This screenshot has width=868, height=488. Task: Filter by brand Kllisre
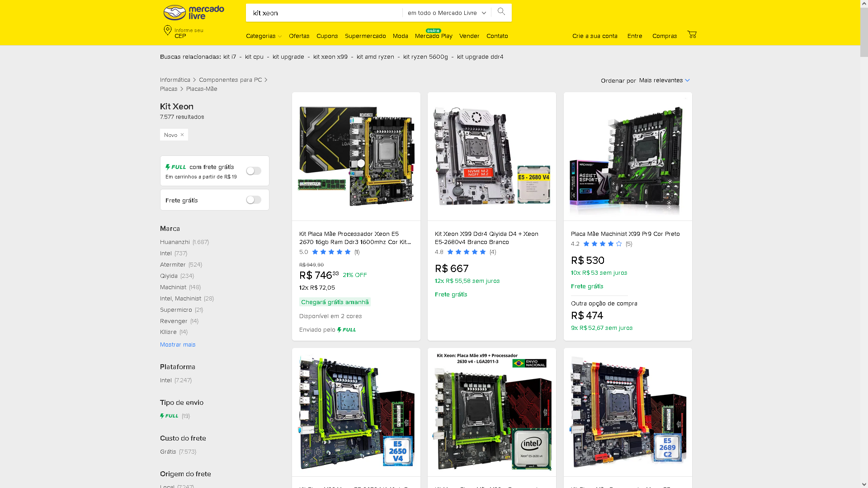click(x=174, y=332)
